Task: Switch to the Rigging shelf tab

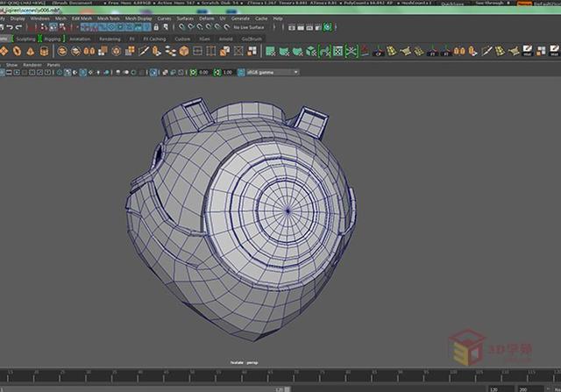Action: tap(53, 39)
